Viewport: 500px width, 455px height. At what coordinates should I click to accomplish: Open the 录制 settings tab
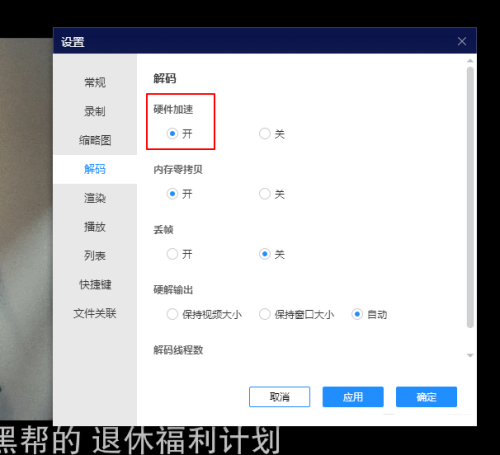(x=95, y=111)
